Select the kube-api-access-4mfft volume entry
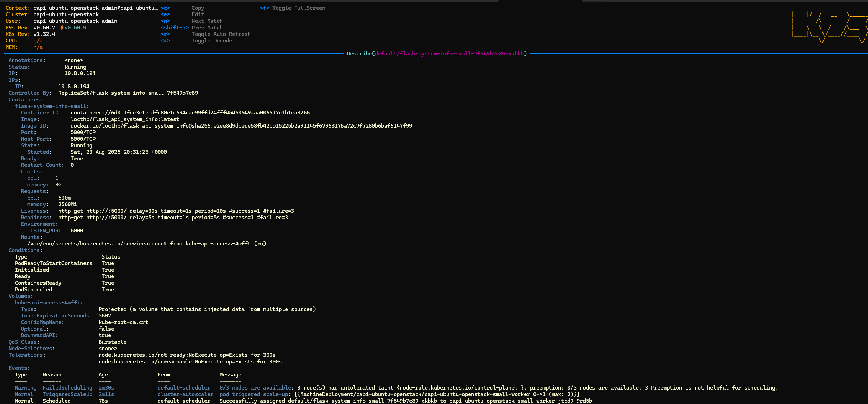This screenshot has height=404, width=868. pyautogui.click(x=48, y=302)
